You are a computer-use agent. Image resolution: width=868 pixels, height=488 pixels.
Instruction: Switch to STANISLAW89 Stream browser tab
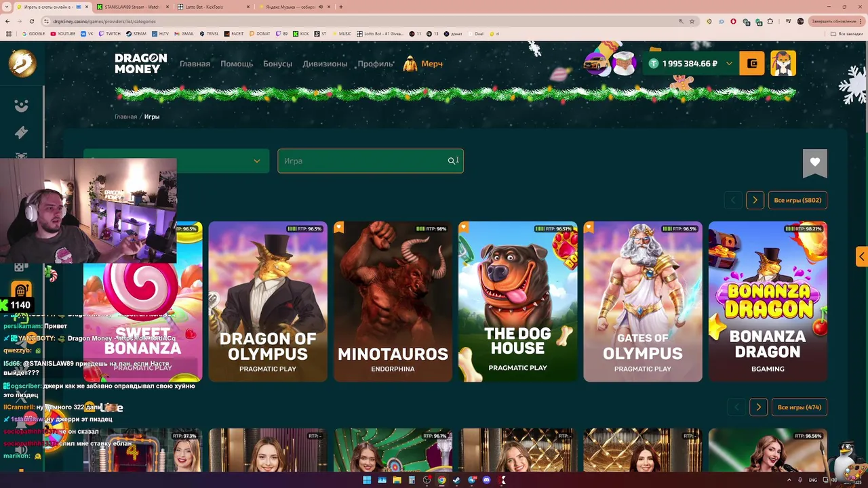tap(133, 7)
